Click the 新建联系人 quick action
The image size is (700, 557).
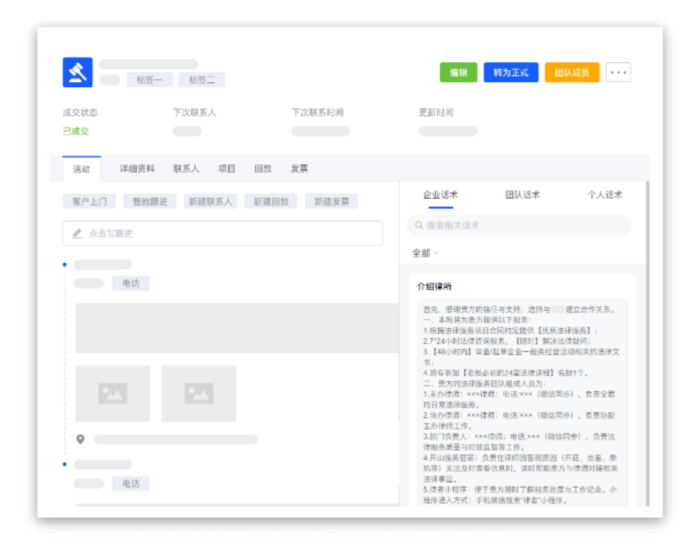(x=210, y=201)
